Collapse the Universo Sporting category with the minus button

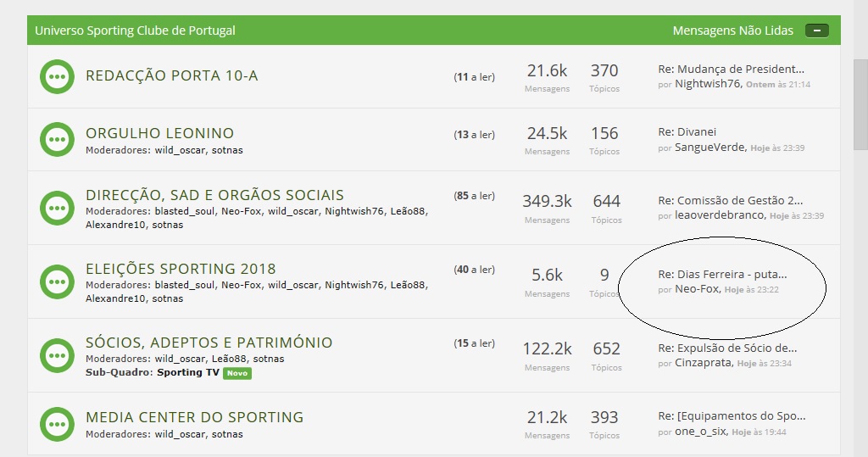coord(817,31)
